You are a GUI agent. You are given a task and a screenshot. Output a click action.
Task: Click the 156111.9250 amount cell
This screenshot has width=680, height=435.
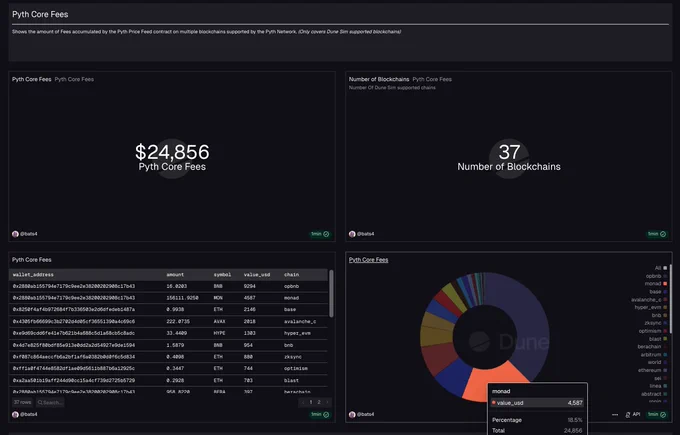(x=182, y=298)
